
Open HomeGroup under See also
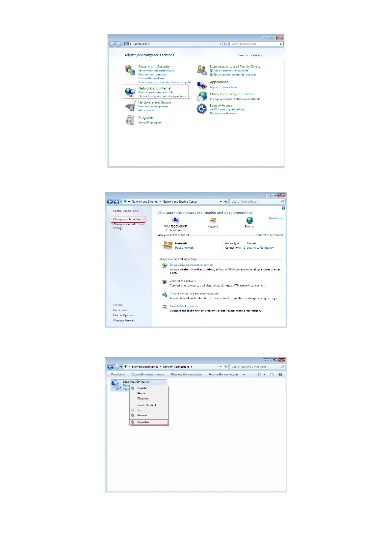[x=120, y=310]
